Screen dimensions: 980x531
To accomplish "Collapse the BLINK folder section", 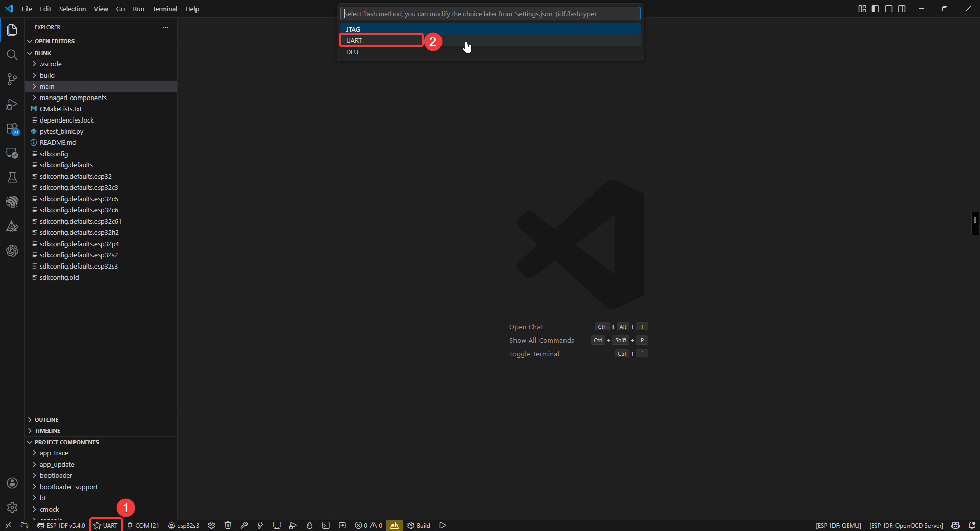I will [101, 53].
